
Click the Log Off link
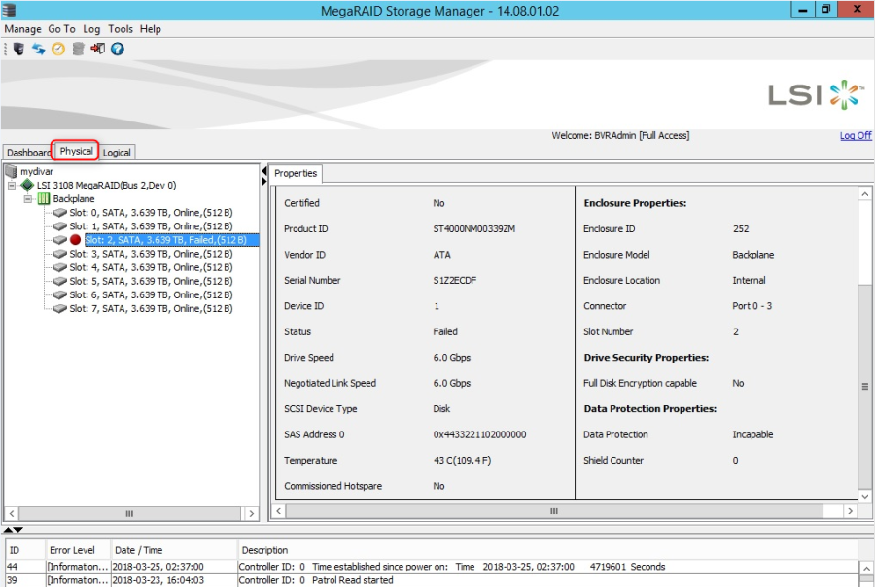tap(856, 136)
